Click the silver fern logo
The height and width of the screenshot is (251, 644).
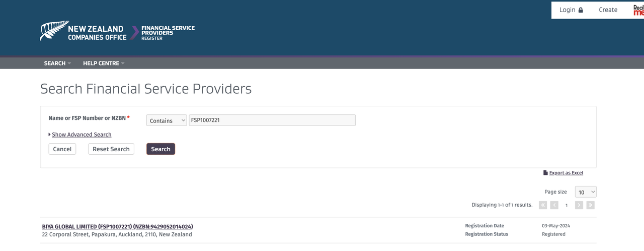click(x=54, y=31)
